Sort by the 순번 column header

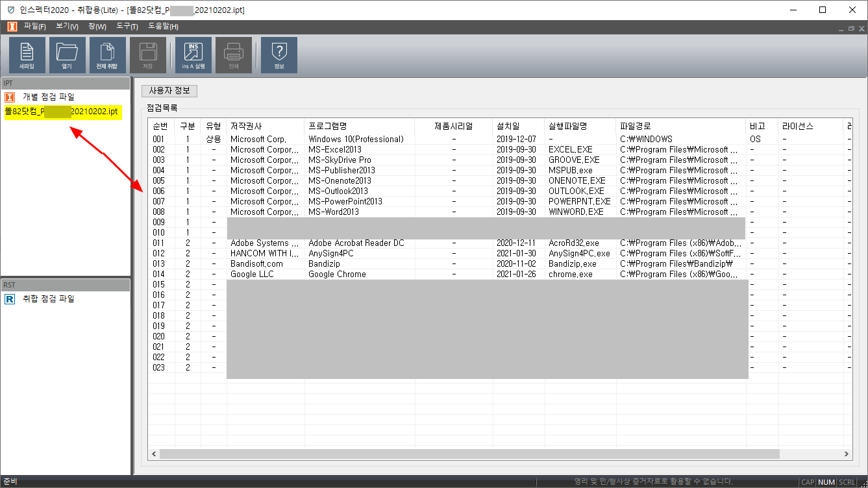coord(160,126)
